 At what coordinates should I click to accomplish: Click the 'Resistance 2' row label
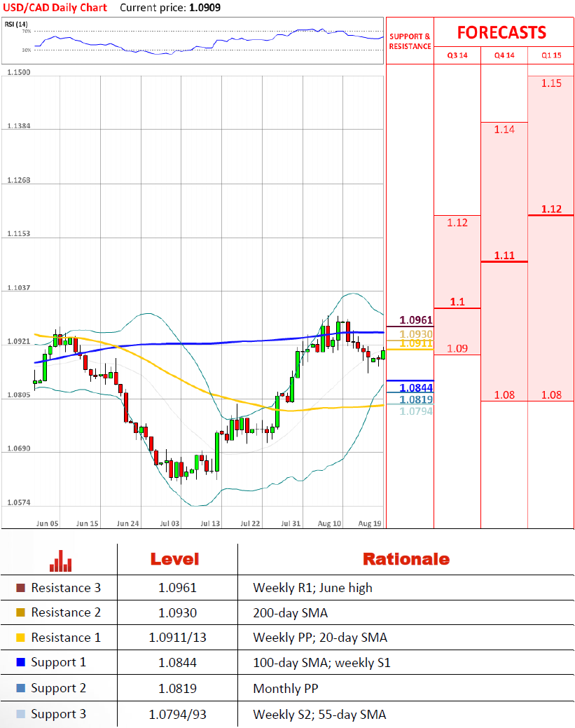coord(65,612)
